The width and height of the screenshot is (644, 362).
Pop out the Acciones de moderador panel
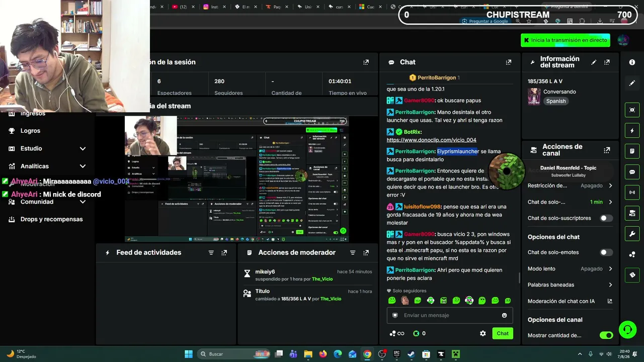point(366,253)
